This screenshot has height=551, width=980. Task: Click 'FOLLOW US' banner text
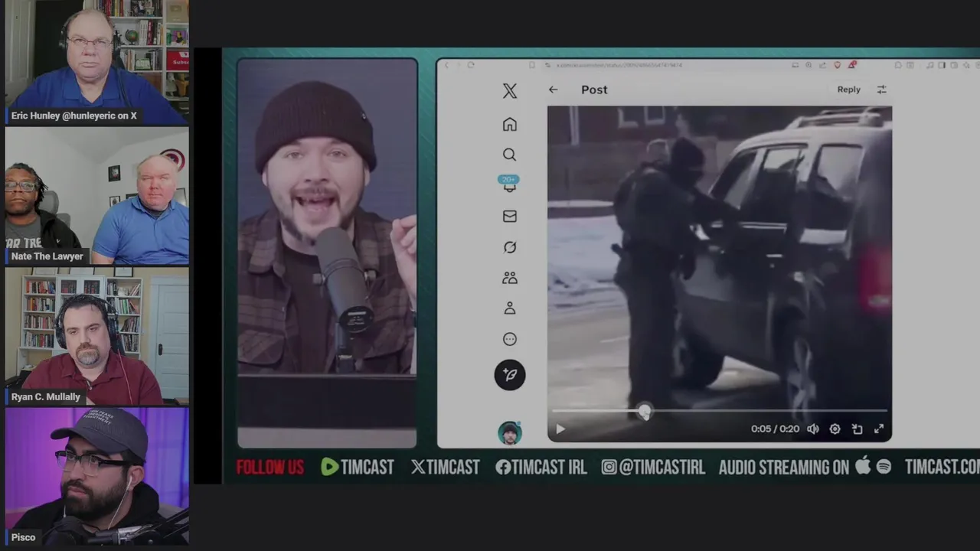click(x=269, y=467)
